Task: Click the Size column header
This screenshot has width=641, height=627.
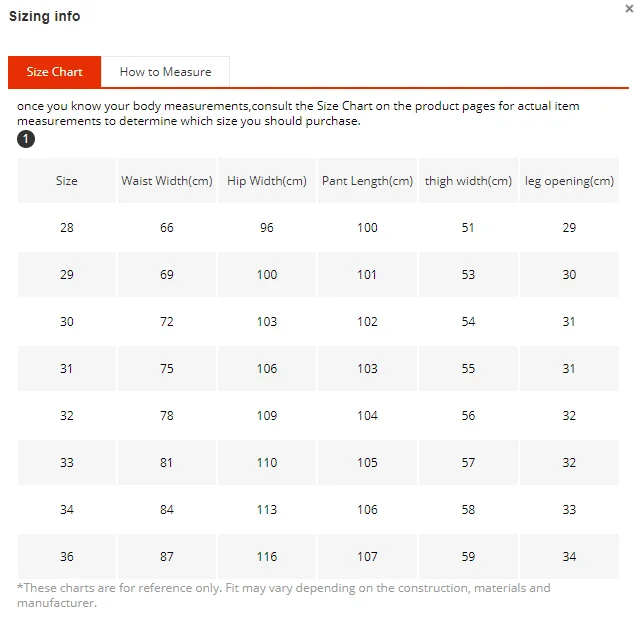Action: coord(67,181)
